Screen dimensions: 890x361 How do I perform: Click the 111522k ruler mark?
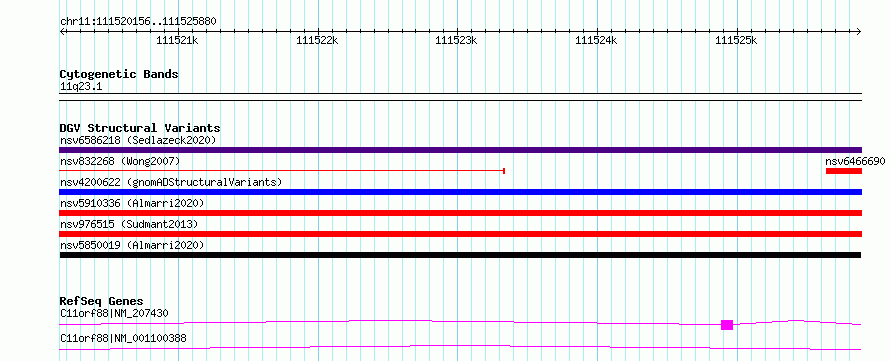pos(317,40)
